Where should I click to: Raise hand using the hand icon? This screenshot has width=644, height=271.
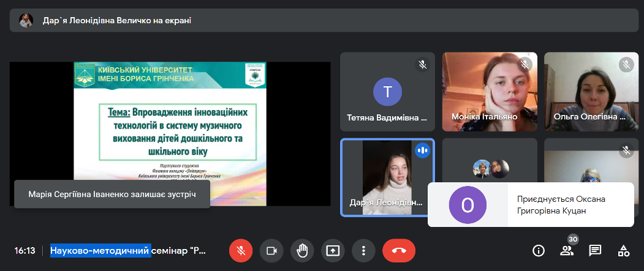[302, 250]
